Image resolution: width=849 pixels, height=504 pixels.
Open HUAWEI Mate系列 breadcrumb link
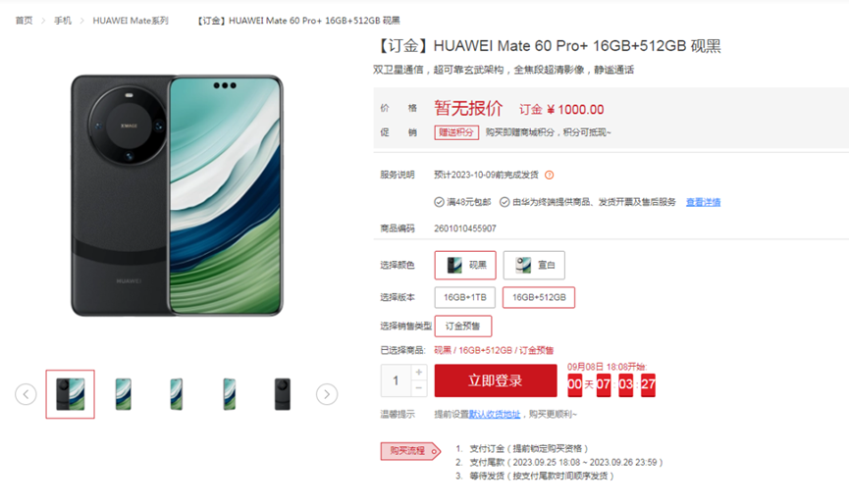pos(131,21)
